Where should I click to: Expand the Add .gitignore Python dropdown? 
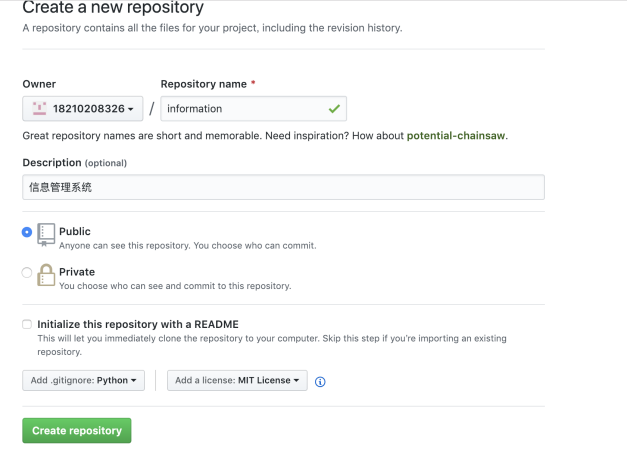pyautogui.click(x=83, y=380)
